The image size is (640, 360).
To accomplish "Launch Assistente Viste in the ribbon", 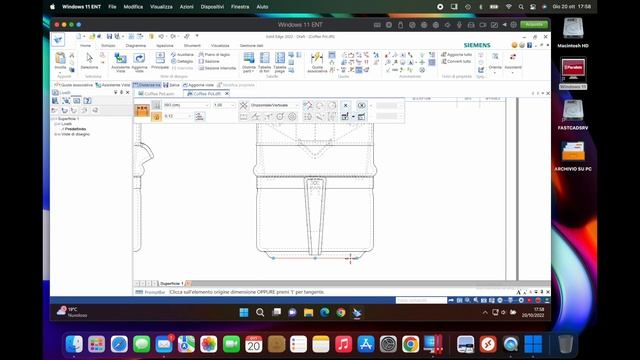I will 120,62.
